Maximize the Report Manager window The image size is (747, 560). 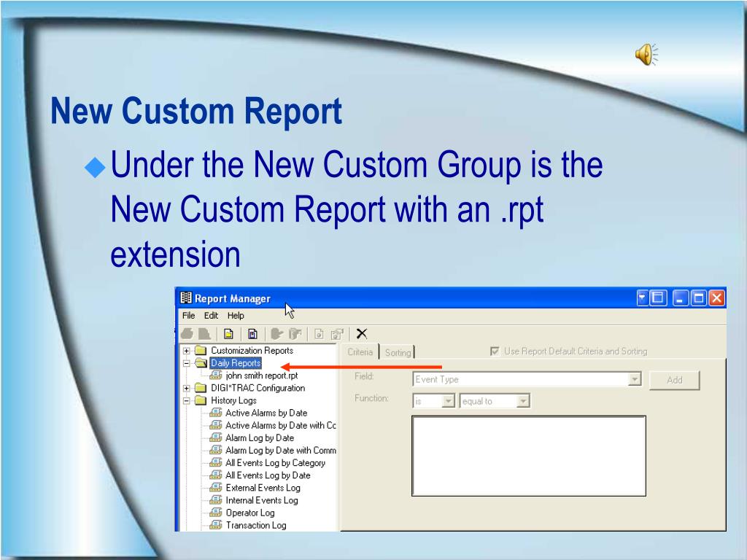[698, 298]
